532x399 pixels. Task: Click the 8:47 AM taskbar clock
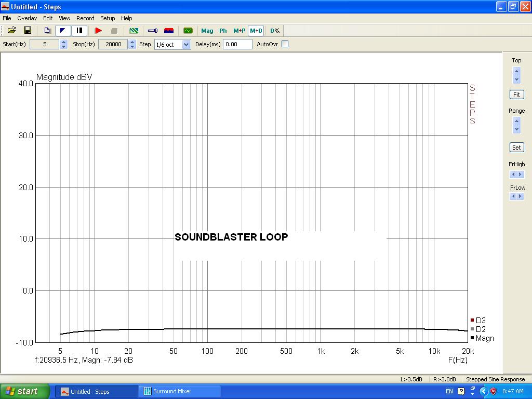513,391
